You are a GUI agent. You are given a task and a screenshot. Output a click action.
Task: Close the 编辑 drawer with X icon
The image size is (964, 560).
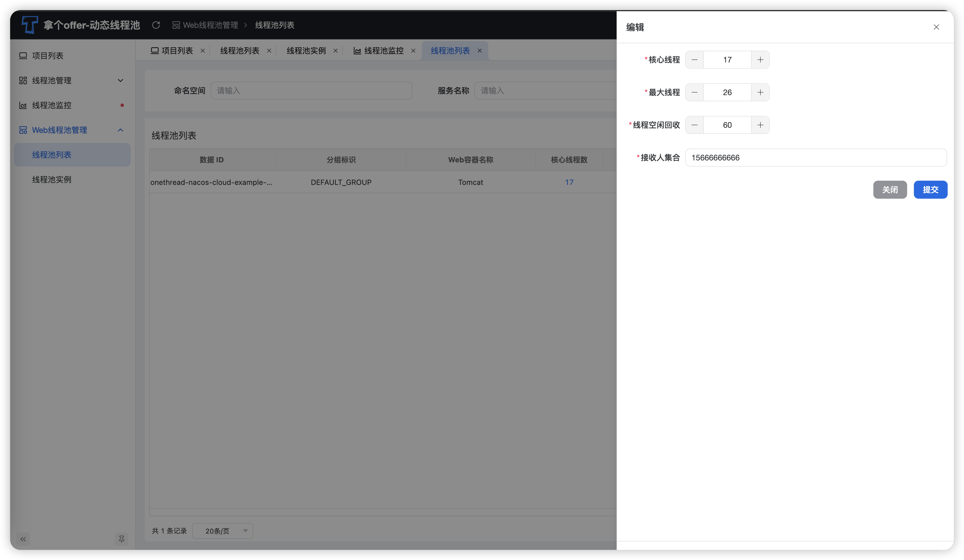pyautogui.click(x=936, y=27)
